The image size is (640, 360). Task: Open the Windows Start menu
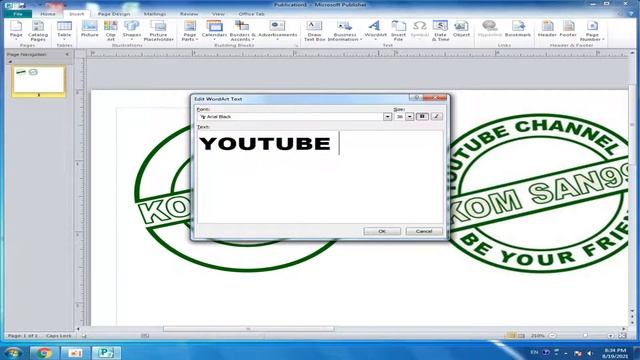tap(13, 352)
